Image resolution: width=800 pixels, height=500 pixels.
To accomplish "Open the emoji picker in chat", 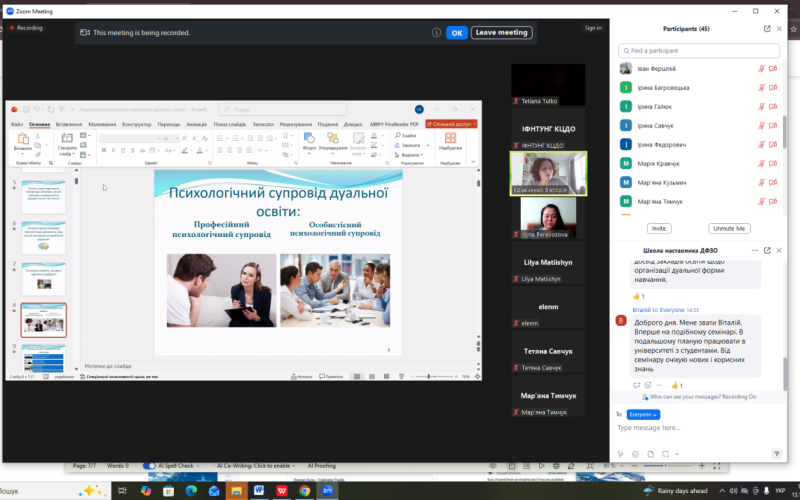I will pyautogui.click(x=635, y=454).
